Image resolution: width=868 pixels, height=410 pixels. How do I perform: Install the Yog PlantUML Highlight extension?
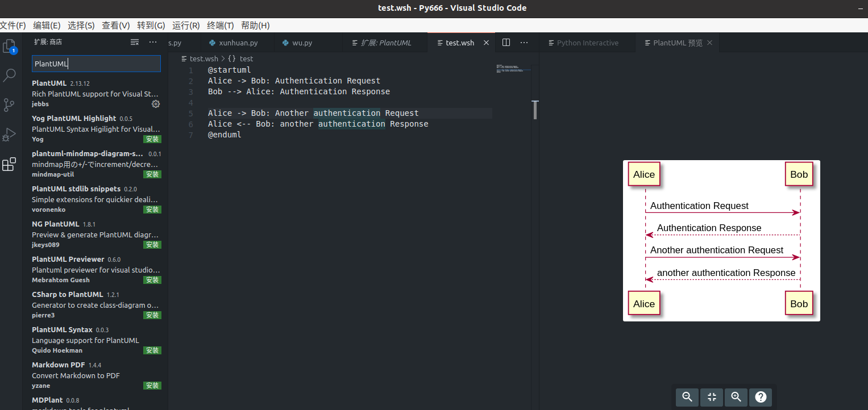point(152,139)
